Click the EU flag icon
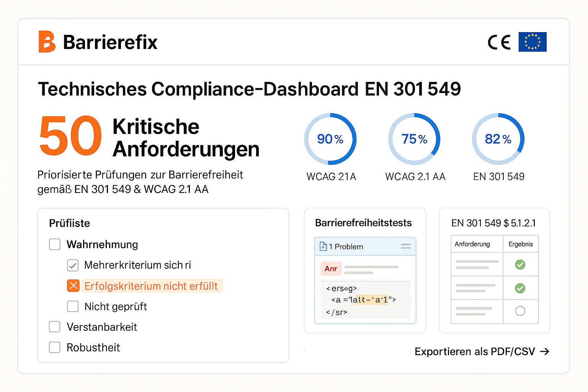Screen dimensions: 588x392 pyautogui.click(x=532, y=42)
